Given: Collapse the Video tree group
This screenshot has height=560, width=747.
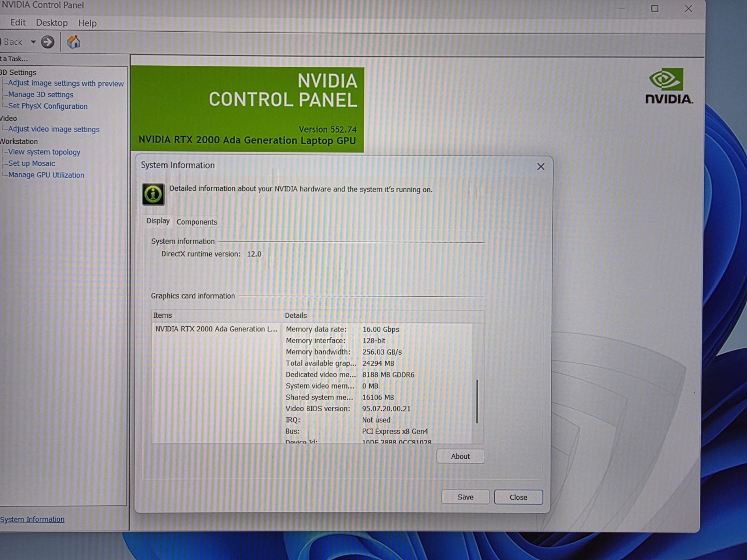Looking at the screenshot, I should (8, 118).
